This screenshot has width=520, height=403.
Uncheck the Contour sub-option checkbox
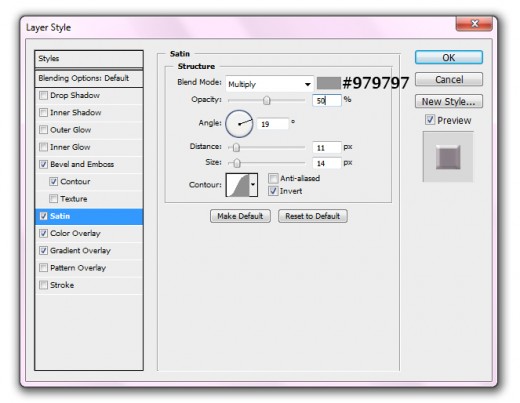pos(53,181)
